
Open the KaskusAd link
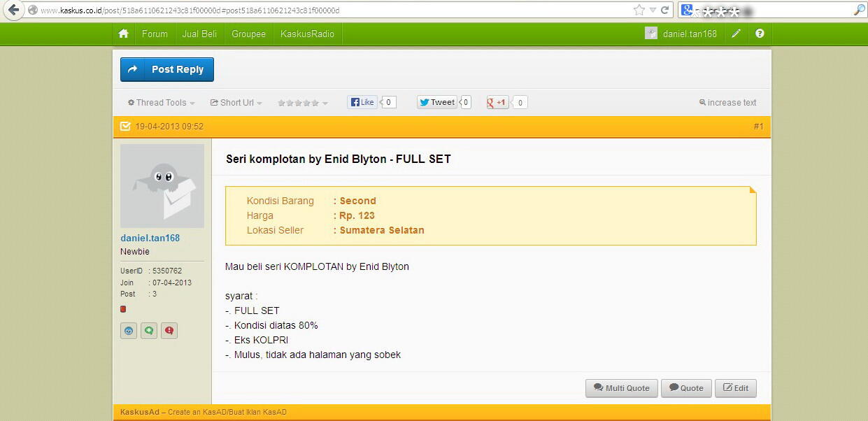point(139,412)
